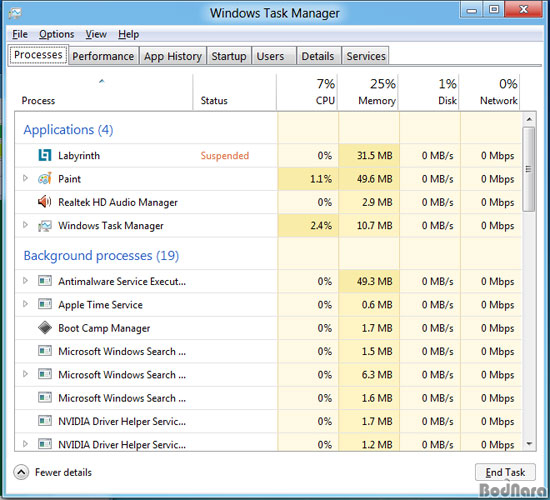Select the Boot Camp Manager name
The height and width of the screenshot is (500, 550).
pyautogui.click(x=104, y=328)
